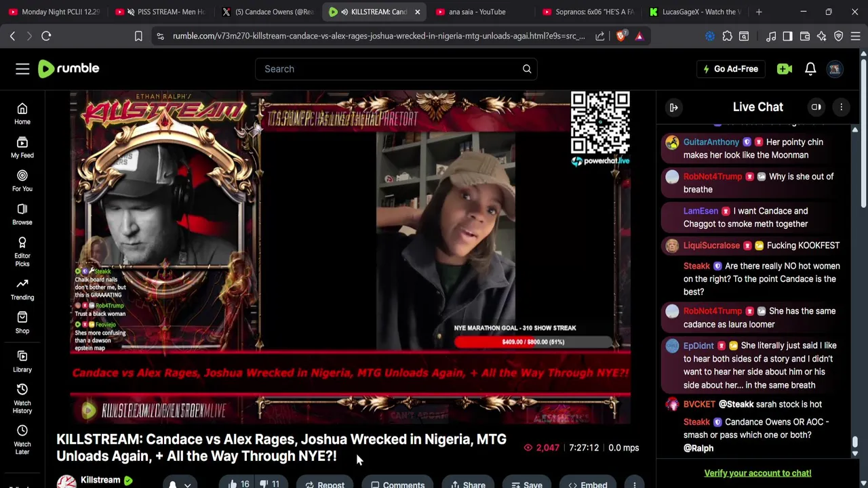868x488 pixels.
Task: Click the share icon in address bar
Action: coord(600,36)
